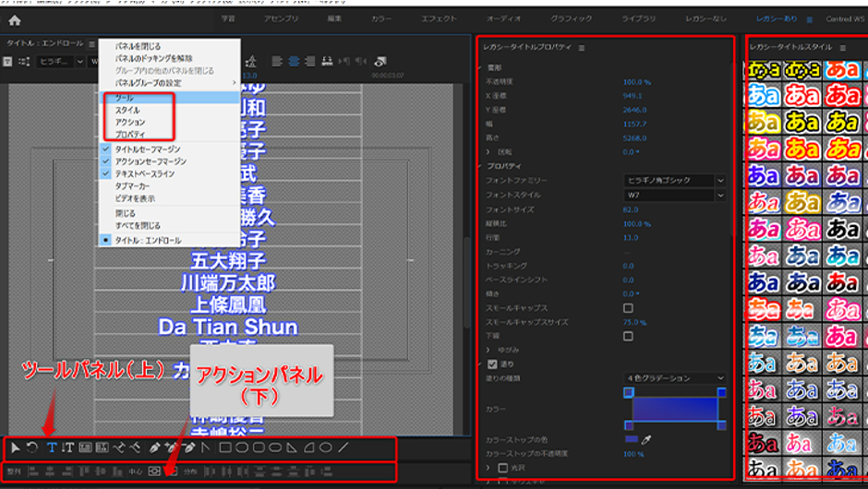
Task: Select the Delete Anchor Point tool
Action: (188, 447)
